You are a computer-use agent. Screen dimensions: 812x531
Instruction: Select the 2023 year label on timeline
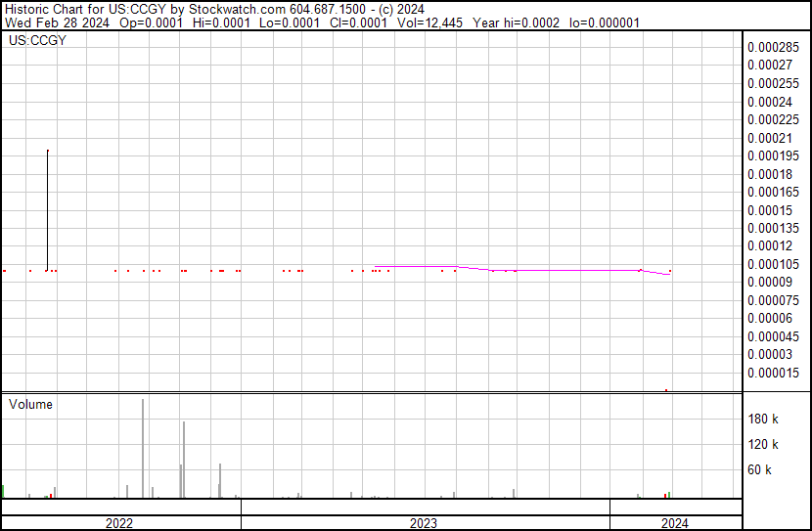pos(424,523)
